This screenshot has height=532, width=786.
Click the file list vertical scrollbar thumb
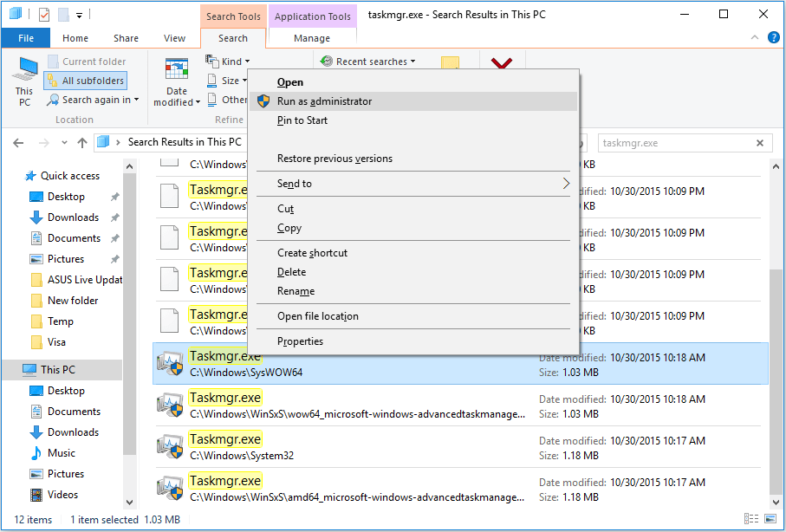tap(776, 381)
